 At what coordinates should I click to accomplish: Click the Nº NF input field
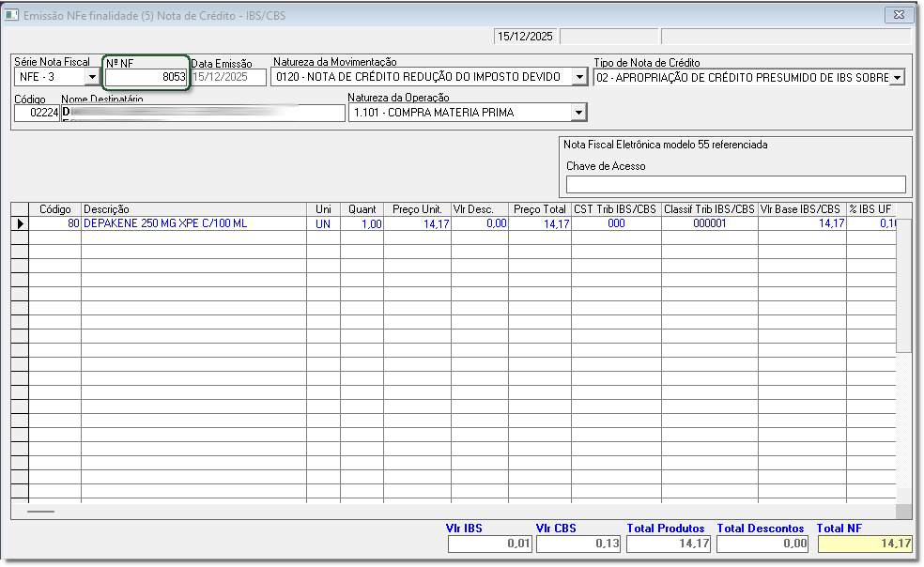click(146, 77)
